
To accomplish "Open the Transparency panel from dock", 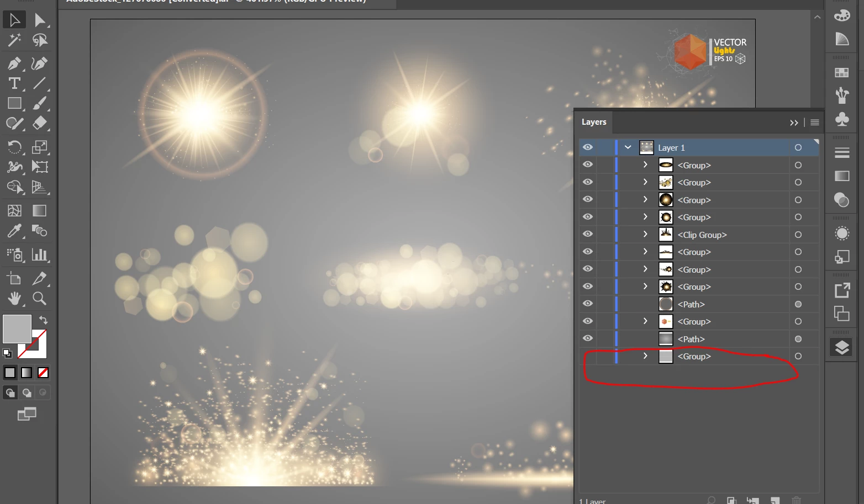I will pyautogui.click(x=842, y=199).
